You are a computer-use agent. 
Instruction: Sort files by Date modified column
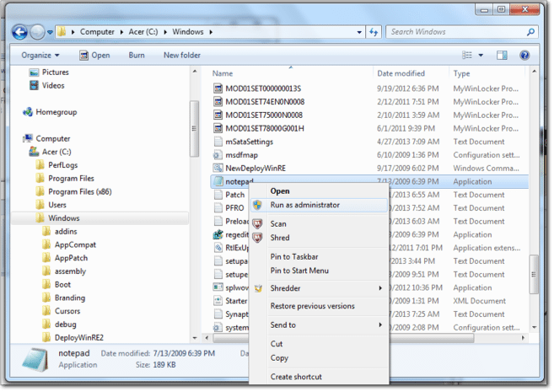pos(401,73)
